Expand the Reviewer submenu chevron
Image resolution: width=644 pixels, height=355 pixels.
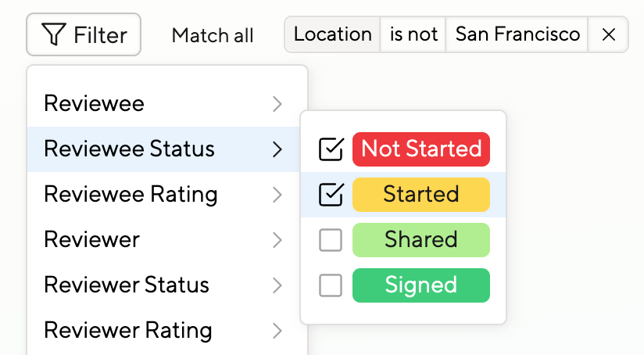[277, 240]
